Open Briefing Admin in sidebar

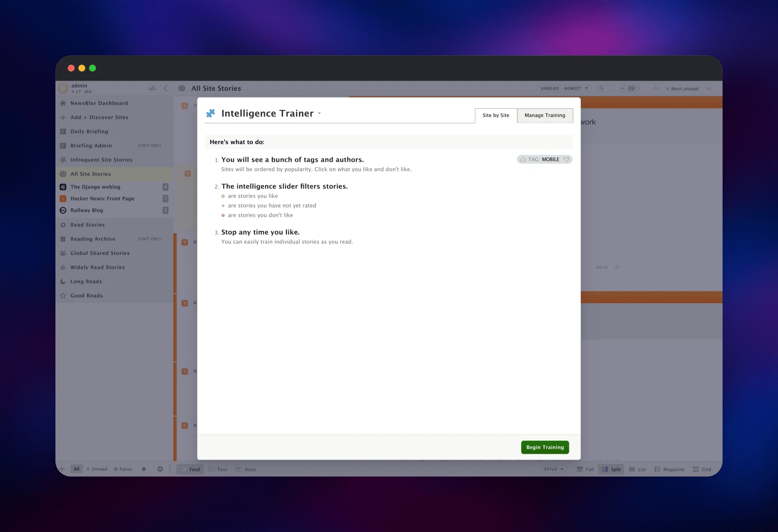coord(91,145)
